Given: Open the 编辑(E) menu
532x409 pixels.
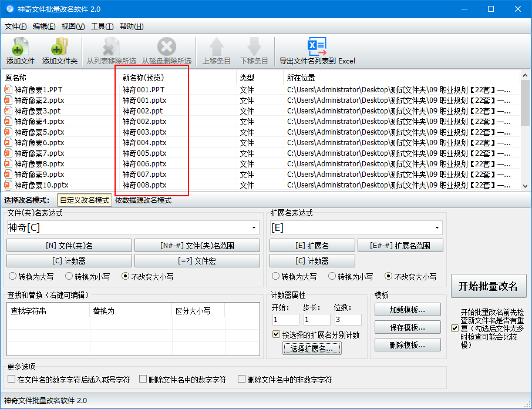Looking at the screenshot, I should 44,26.
